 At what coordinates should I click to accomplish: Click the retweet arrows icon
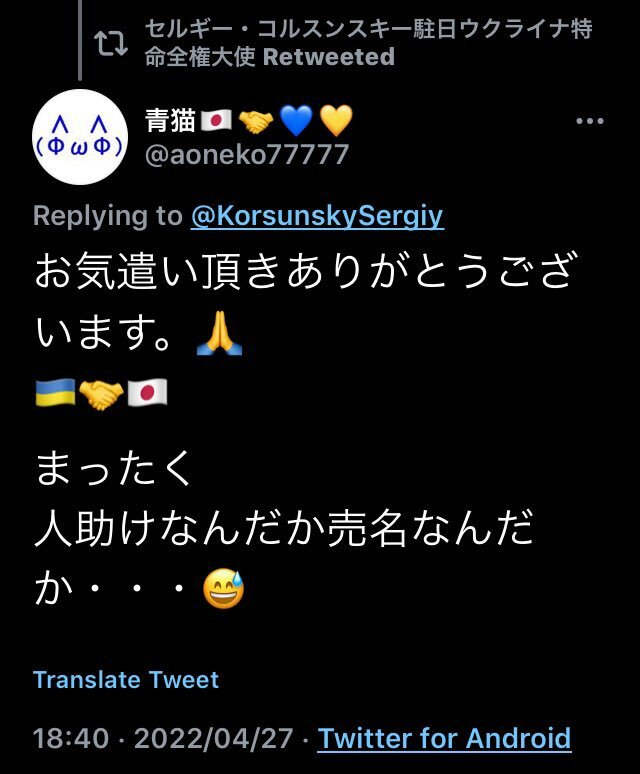point(111,43)
